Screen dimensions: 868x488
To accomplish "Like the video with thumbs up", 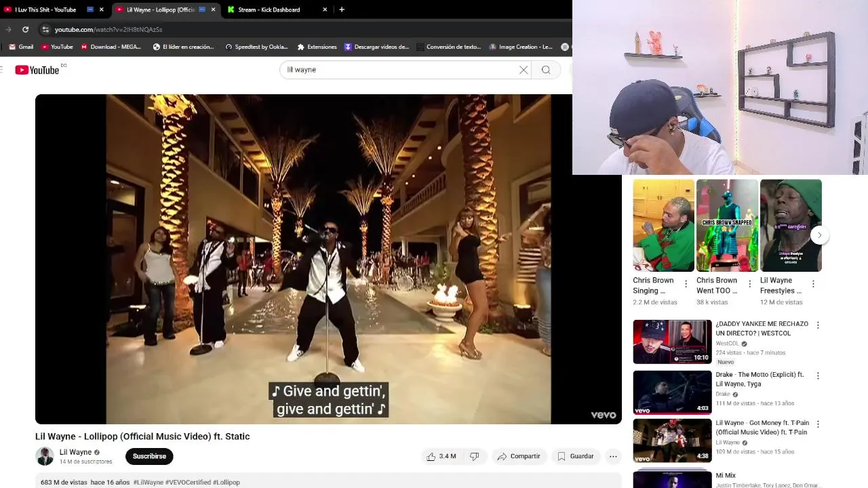I will [441, 456].
